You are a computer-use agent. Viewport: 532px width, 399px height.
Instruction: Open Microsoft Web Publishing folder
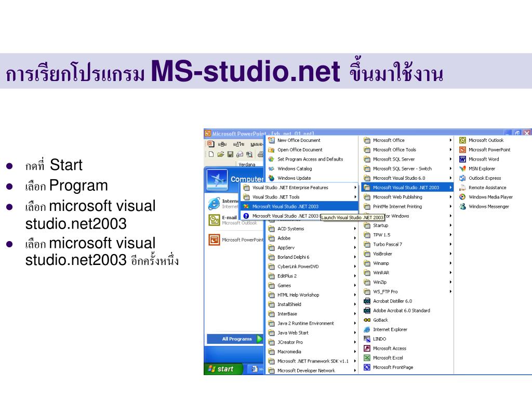[407, 197]
